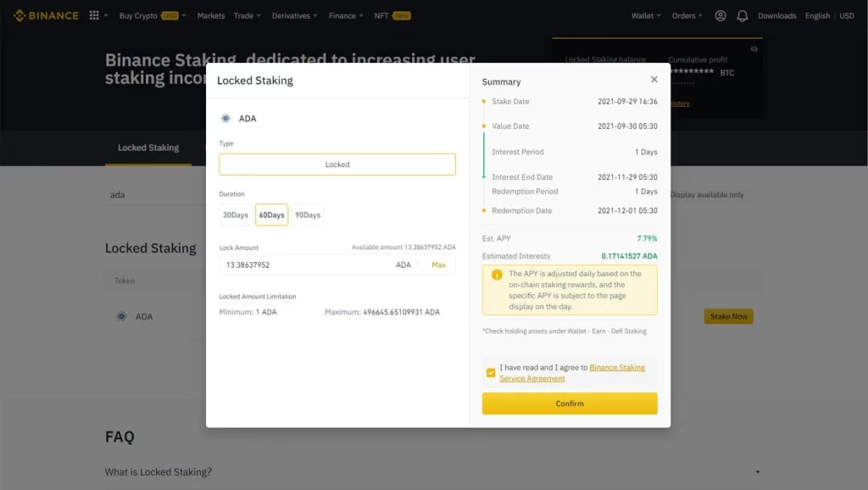Click the Minimum: 1 ADA text
The width and height of the screenshot is (868, 490).
click(248, 312)
